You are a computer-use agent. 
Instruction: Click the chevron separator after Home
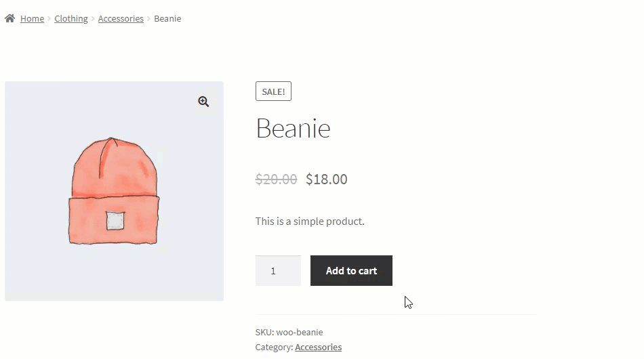point(49,18)
